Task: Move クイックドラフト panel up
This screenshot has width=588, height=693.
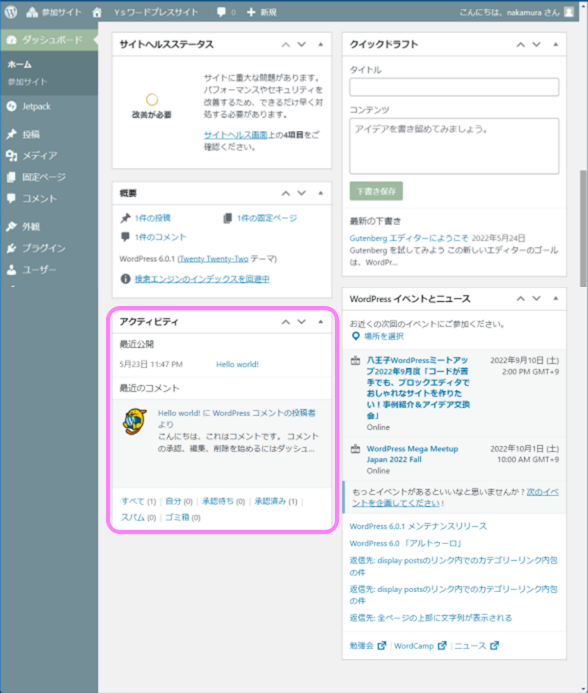Action: (521, 45)
